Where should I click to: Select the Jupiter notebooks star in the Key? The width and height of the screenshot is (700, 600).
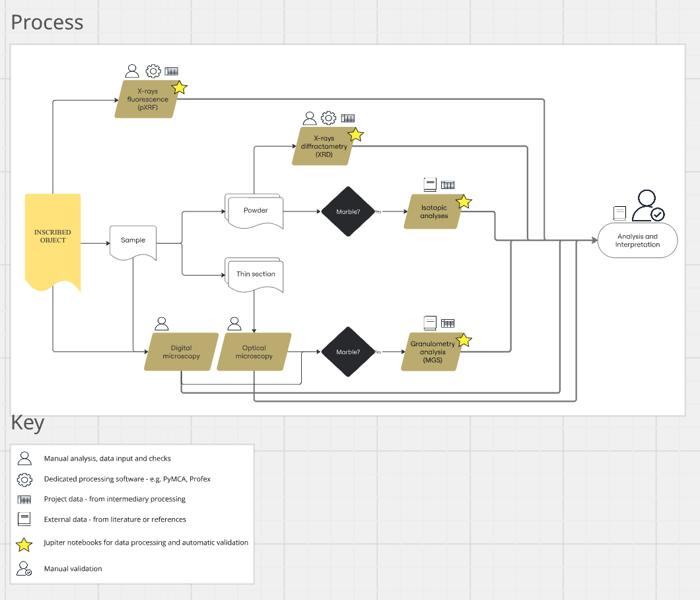24,543
